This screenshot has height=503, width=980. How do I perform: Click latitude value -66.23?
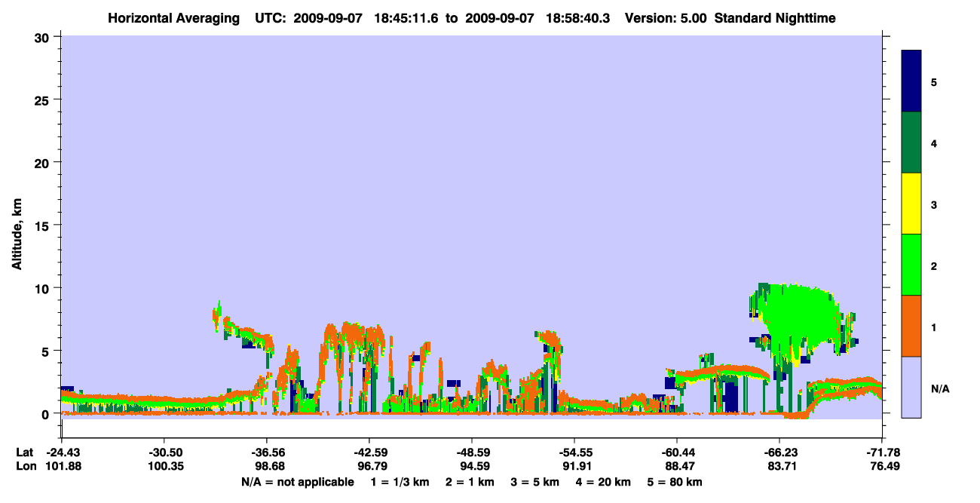coord(779,452)
